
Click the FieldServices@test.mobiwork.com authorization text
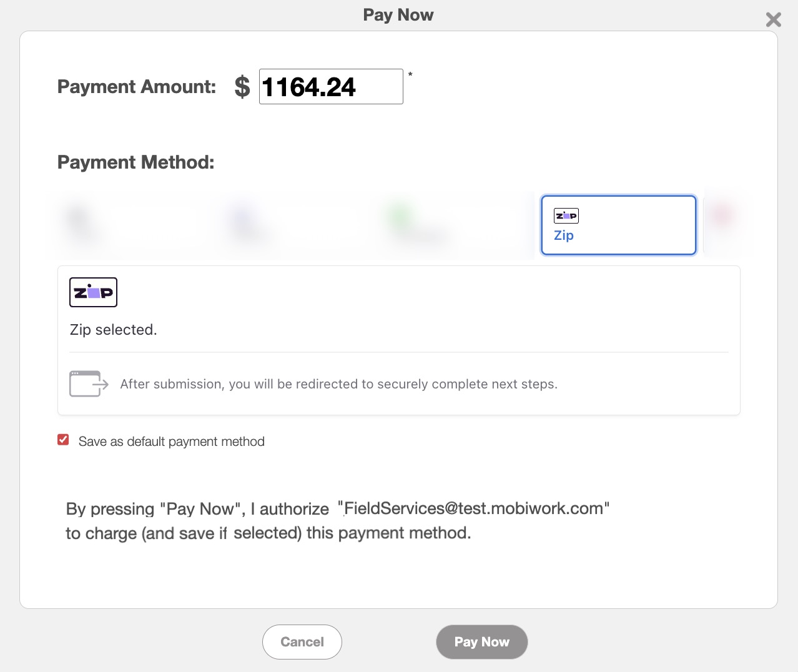click(x=473, y=508)
